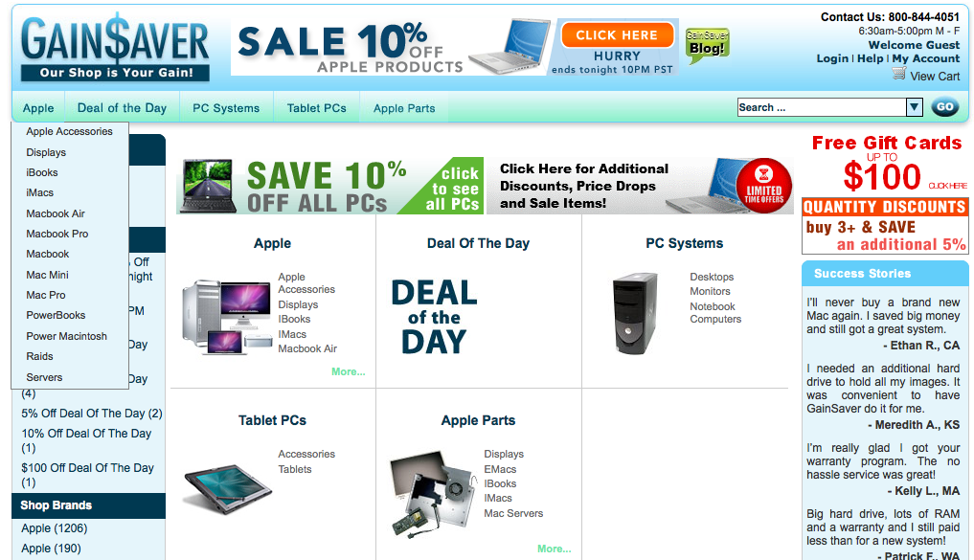Viewport: 974px width, 560px height.
Task: Open the shopping cart icon
Action: coord(899,74)
